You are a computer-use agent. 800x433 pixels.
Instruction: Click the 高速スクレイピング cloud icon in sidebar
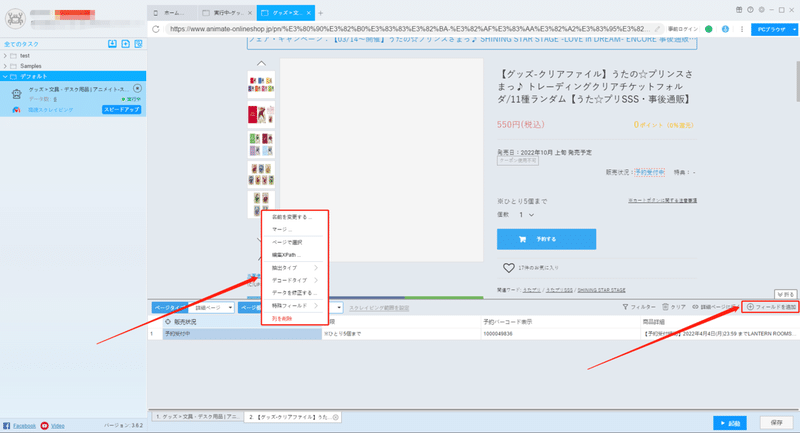coord(16,110)
